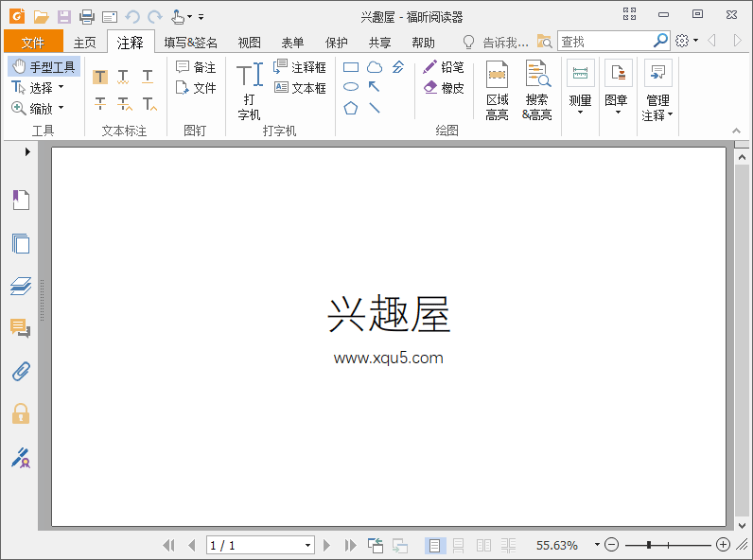The width and height of the screenshot is (753, 560).
Task: Enable single page view mode
Action: tap(434, 545)
